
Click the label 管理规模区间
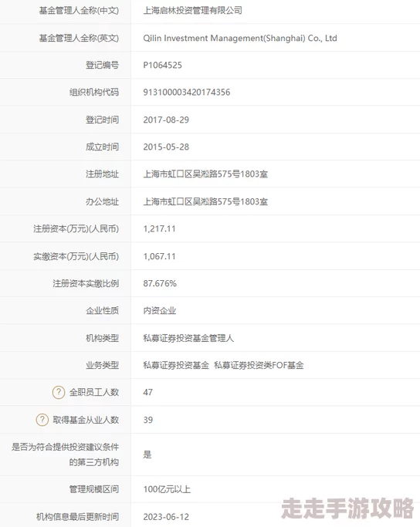click(x=94, y=489)
